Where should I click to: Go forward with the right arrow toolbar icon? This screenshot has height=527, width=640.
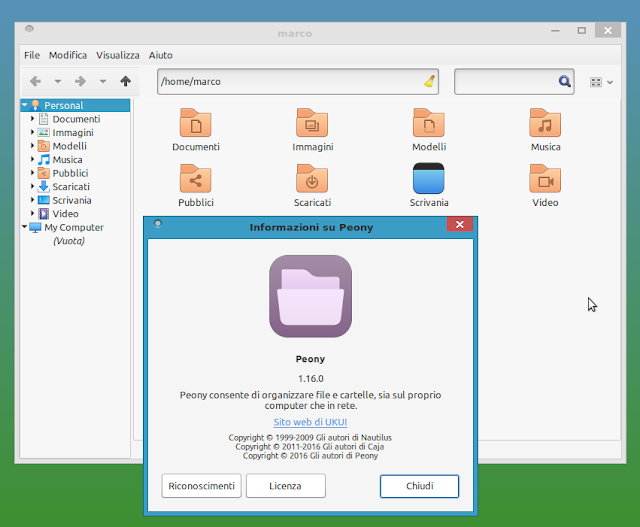tap(80, 82)
